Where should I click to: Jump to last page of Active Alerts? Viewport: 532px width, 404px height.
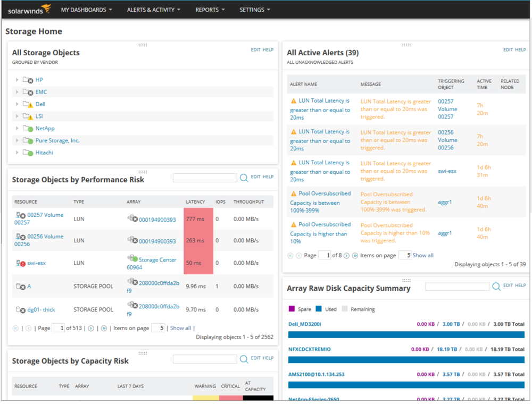coord(355,256)
